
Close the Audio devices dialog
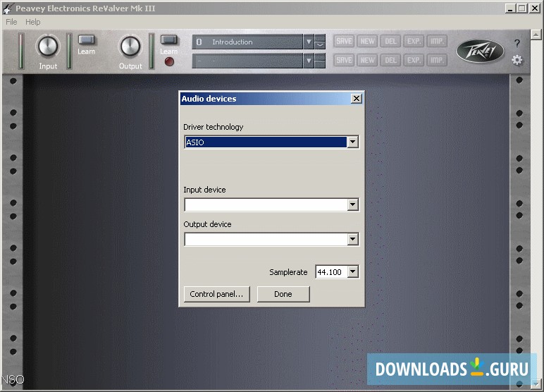coord(357,99)
